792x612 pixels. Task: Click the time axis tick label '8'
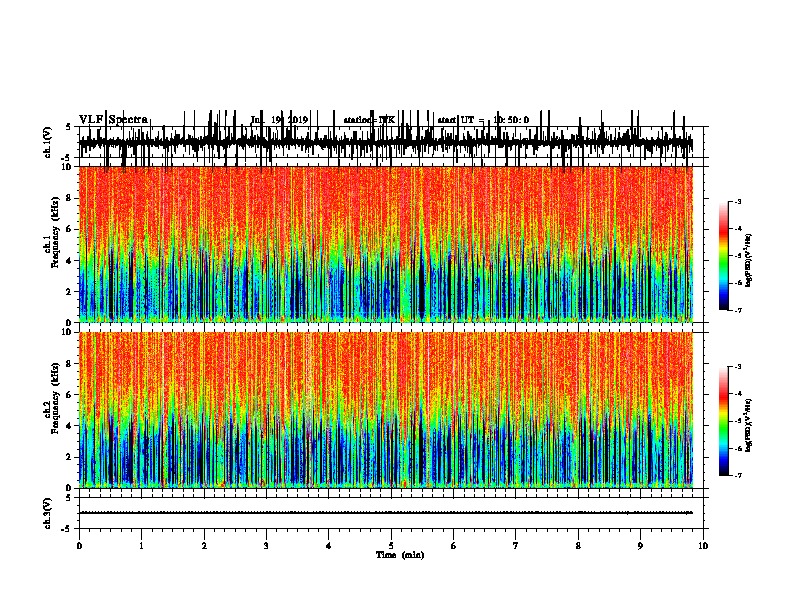pos(578,546)
